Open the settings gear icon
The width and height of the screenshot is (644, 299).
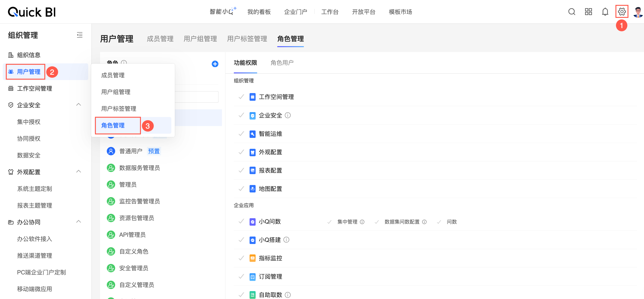point(621,12)
